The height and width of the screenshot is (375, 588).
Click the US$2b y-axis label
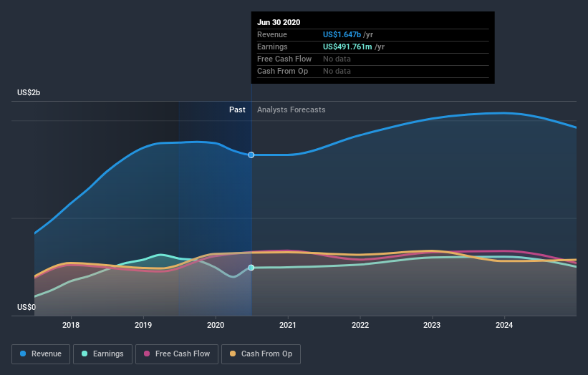pos(29,92)
